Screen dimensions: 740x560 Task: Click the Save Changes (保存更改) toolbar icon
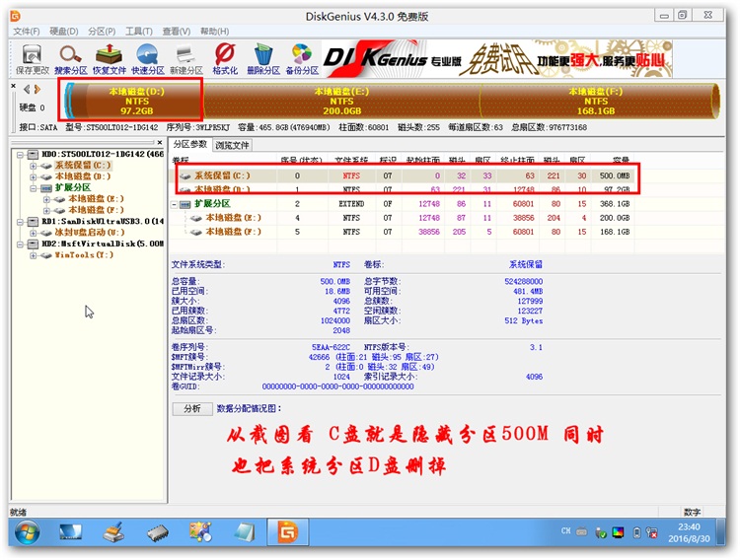coord(33,59)
